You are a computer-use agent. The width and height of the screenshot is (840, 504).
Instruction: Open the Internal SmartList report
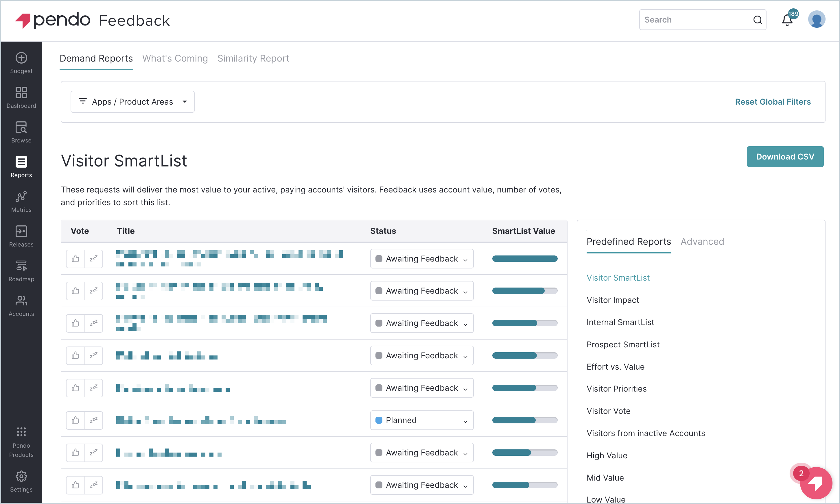tap(620, 322)
